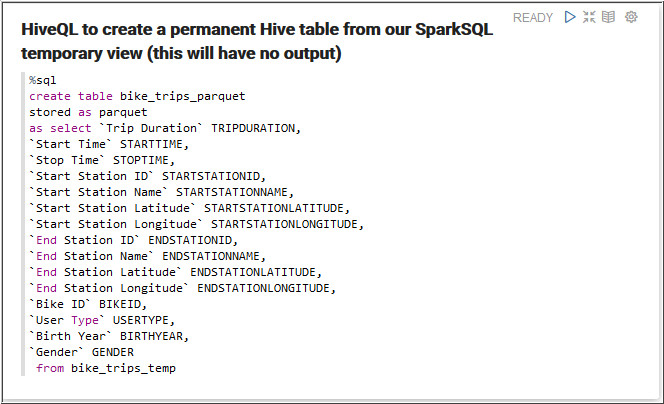Click the READY status label
This screenshot has width=664, height=404.
532,18
